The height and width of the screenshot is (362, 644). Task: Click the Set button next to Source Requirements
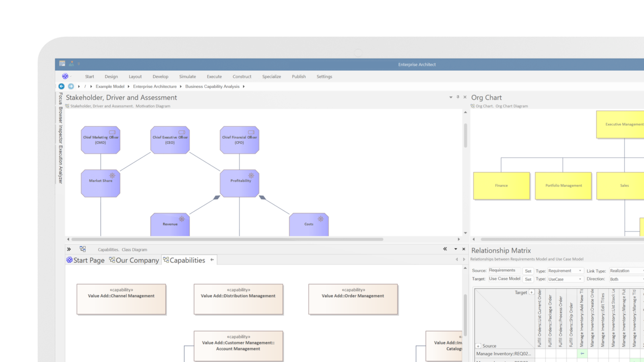coord(528,271)
